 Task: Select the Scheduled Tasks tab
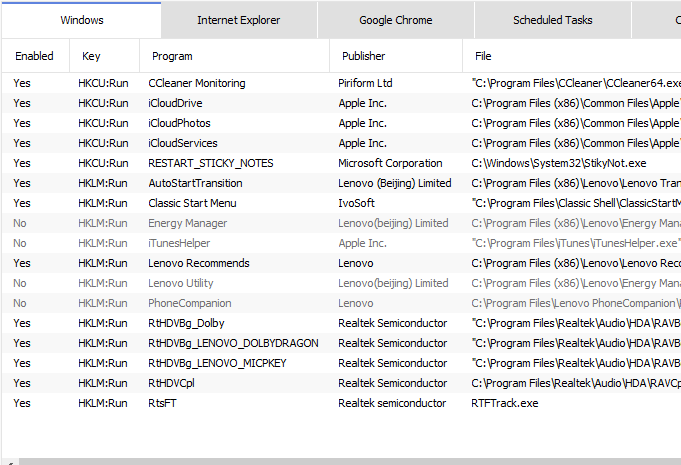[x=552, y=20]
